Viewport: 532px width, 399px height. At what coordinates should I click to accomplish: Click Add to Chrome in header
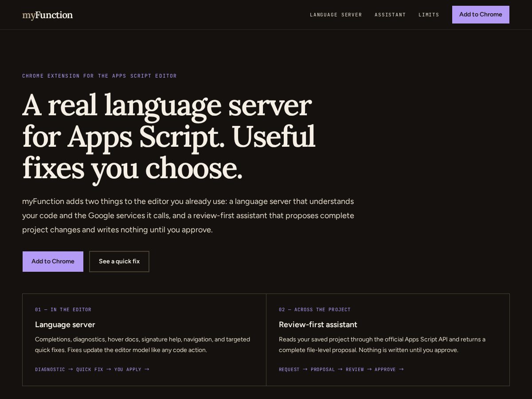(x=481, y=15)
